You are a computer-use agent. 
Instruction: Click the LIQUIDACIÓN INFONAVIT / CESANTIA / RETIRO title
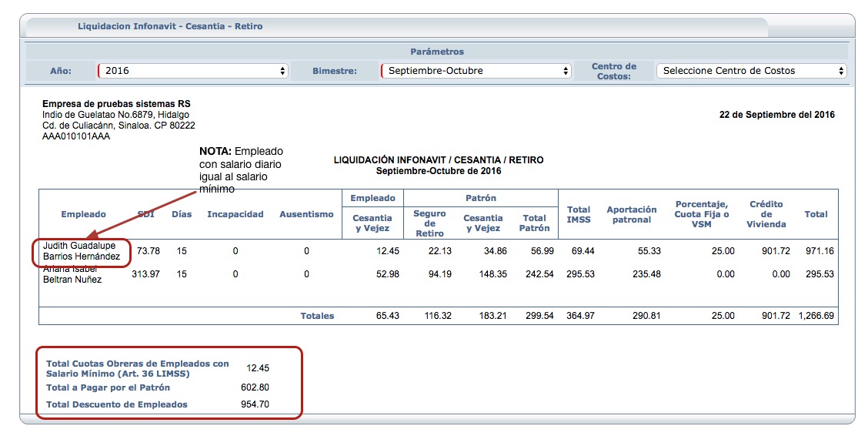(x=439, y=159)
